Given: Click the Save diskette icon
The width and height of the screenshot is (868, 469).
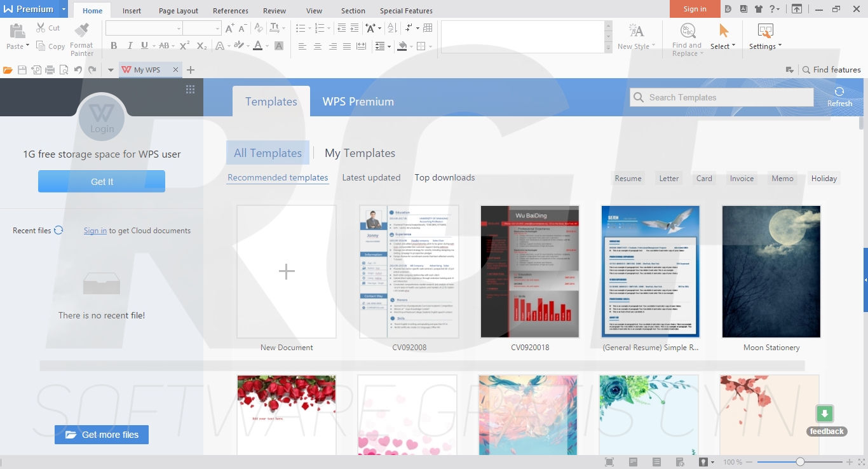Looking at the screenshot, I should (22, 70).
